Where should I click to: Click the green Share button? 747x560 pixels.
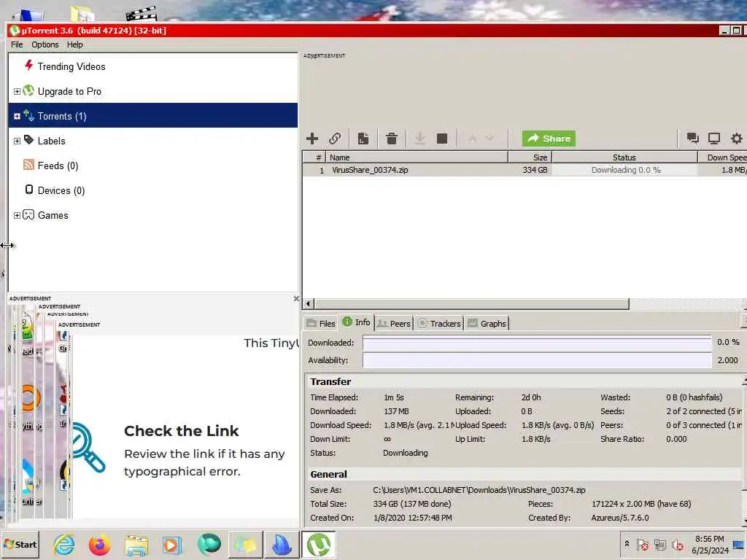tap(549, 139)
